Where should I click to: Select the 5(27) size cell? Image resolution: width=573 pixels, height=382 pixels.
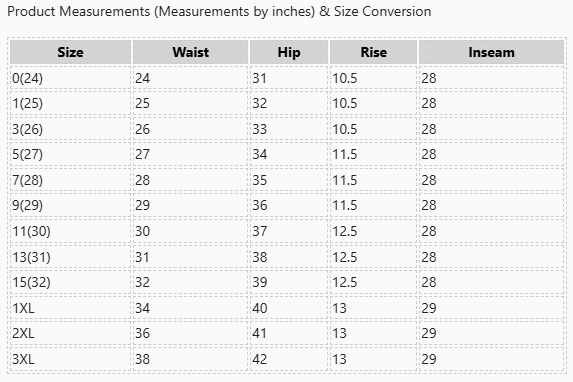(70, 154)
